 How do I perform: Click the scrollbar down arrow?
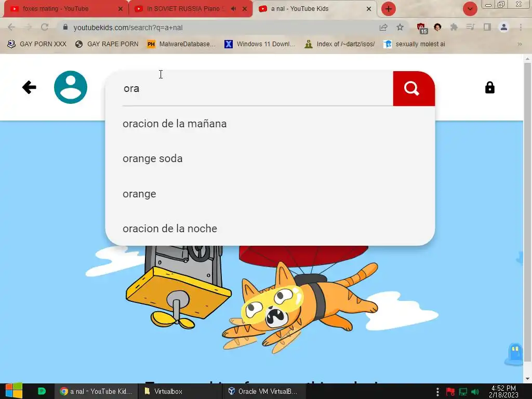(527, 379)
